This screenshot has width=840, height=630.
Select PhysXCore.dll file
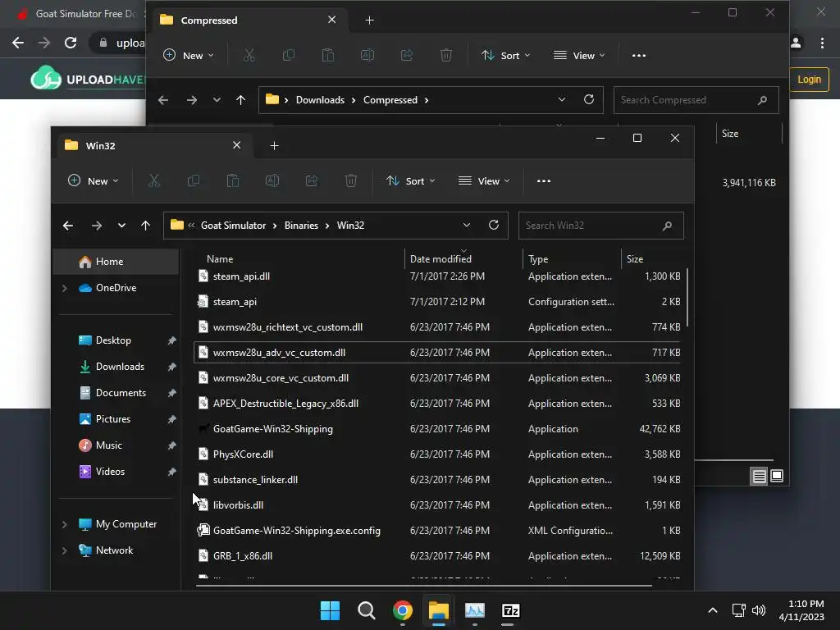[x=437, y=454]
